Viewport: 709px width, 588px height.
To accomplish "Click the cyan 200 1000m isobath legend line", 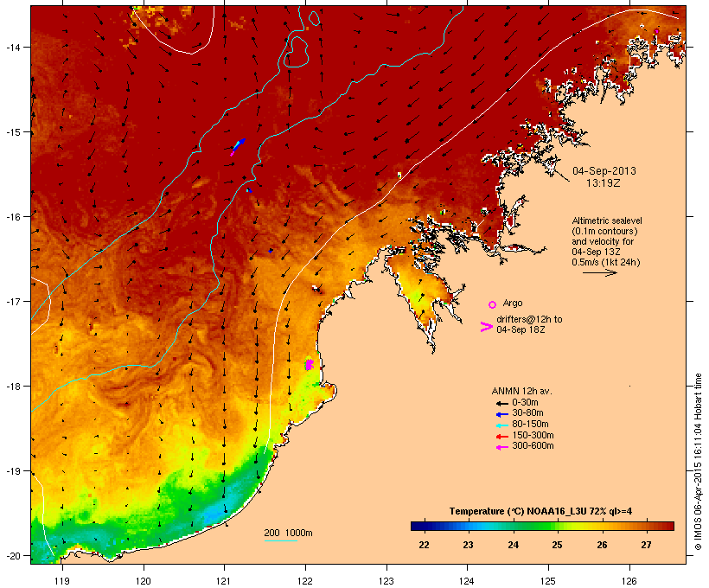I will tap(280, 541).
